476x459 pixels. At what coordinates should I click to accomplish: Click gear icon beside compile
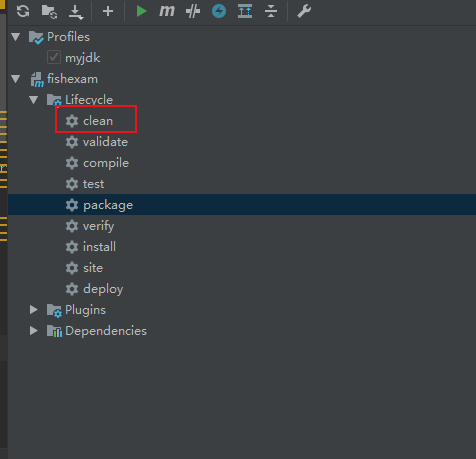tap(72, 163)
